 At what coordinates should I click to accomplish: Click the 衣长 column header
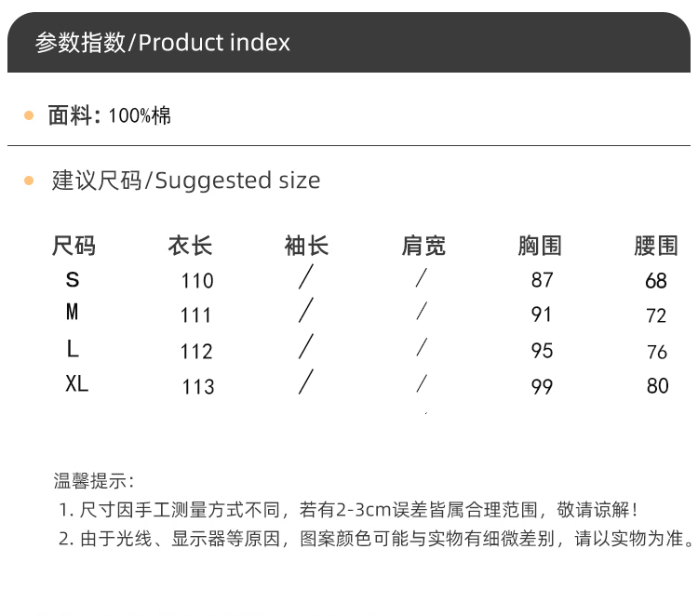point(191,246)
